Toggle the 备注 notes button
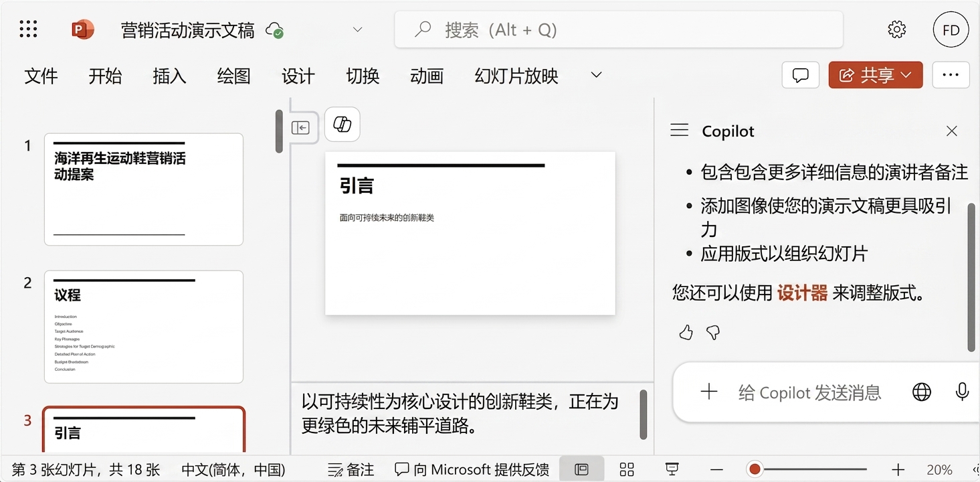Viewport: 980px width, 482px height. click(x=351, y=470)
